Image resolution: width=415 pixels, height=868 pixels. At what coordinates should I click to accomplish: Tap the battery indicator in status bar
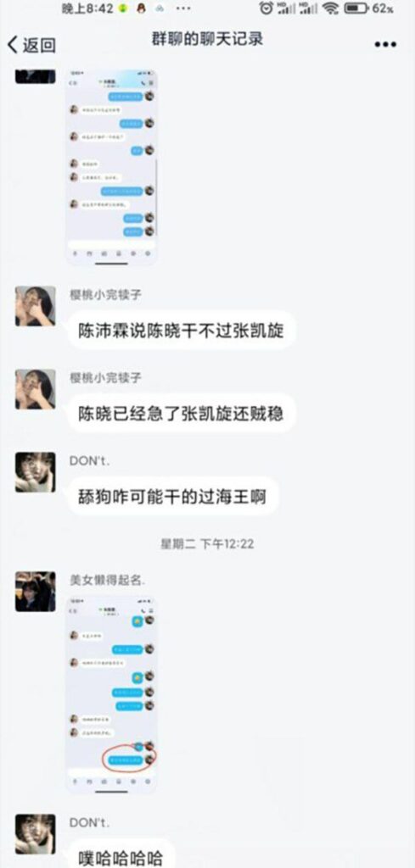(368, 8)
